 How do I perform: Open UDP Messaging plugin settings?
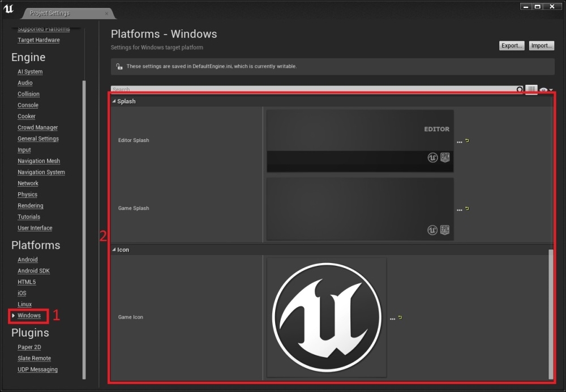tap(37, 369)
